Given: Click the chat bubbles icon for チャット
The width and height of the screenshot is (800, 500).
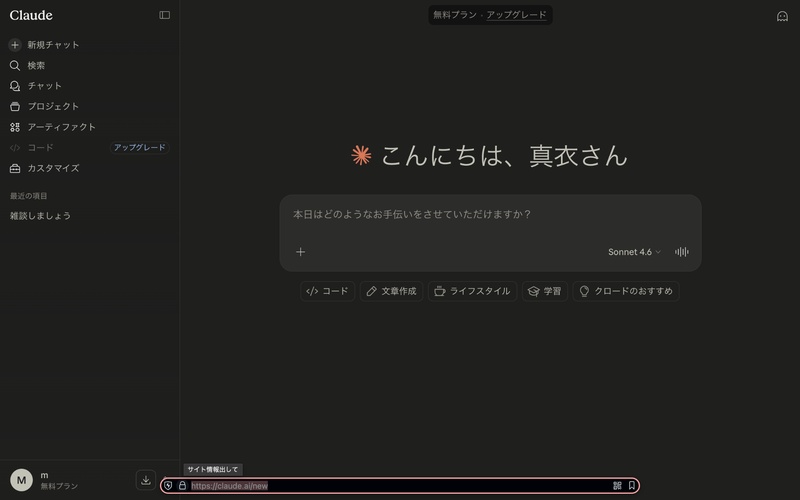Looking at the screenshot, I should point(15,86).
